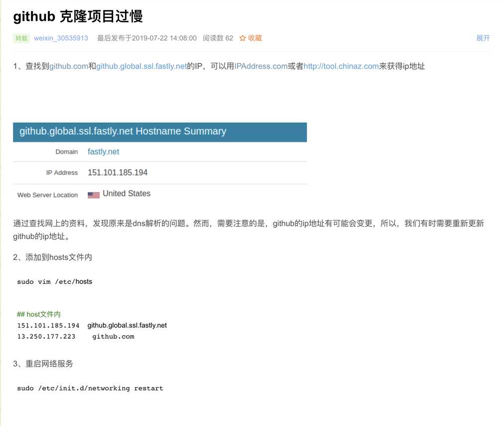Open the IPAddress.com link
The image size is (504, 426).
click(260, 66)
